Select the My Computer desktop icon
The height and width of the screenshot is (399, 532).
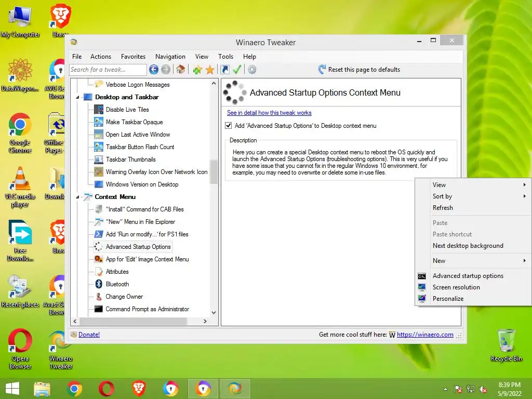(x=20, y=21)
